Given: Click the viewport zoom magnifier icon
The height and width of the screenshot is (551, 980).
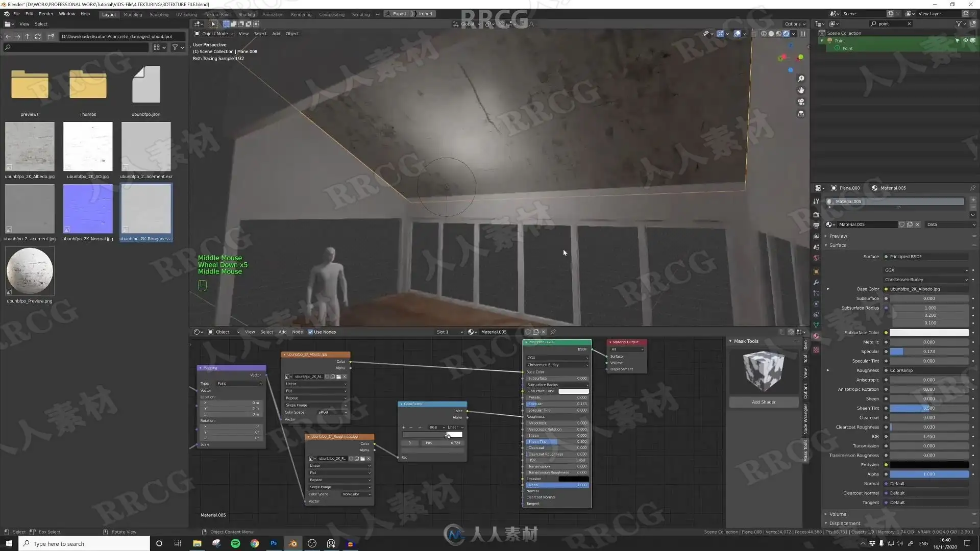Looking at the screenshot, I should (801, 79).
